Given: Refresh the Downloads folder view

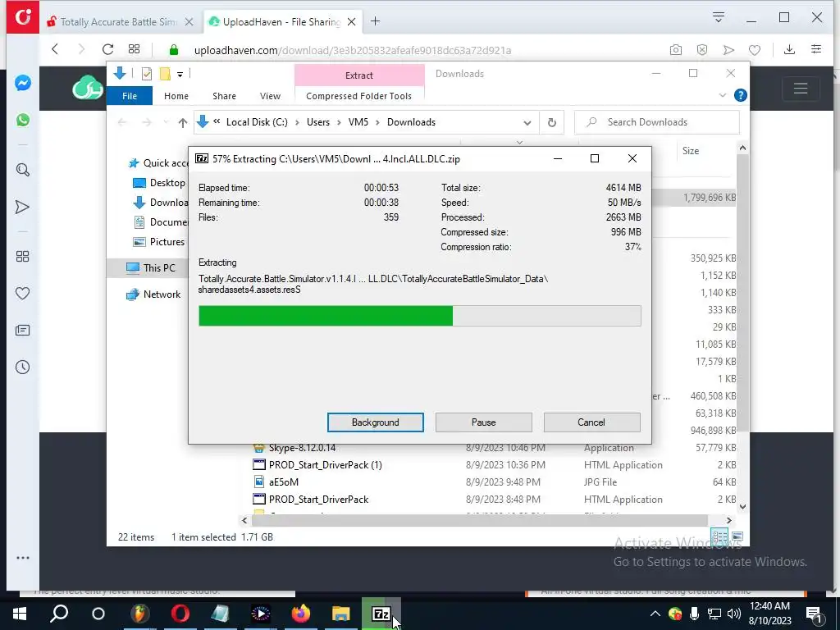Looking at the screenshot, I should coord(552,122).
